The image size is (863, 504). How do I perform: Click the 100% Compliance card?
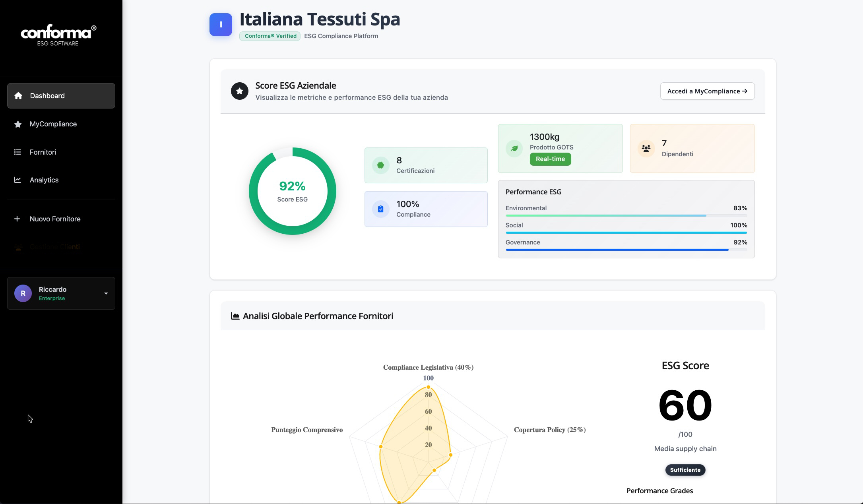pos(426,209)
